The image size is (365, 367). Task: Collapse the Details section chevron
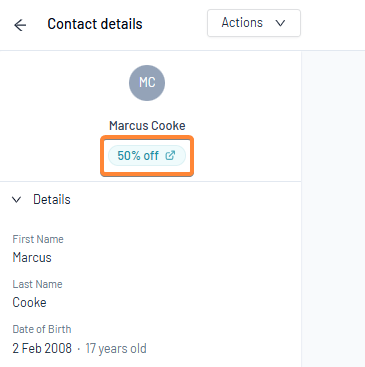(x=16, y=200)
